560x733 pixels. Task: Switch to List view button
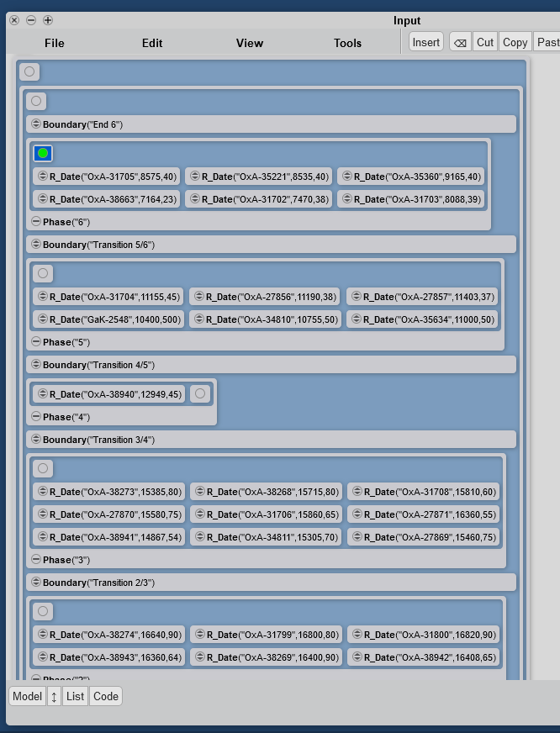76,696
